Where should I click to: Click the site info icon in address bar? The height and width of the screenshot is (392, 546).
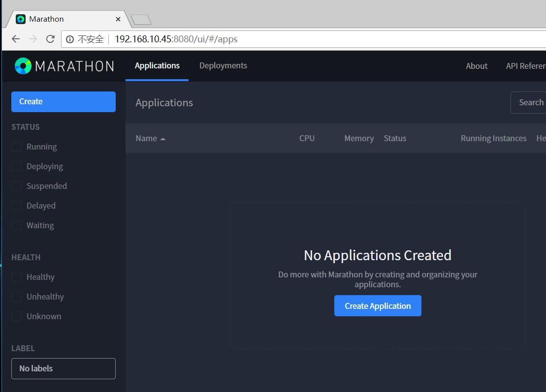tap(70, 39)
